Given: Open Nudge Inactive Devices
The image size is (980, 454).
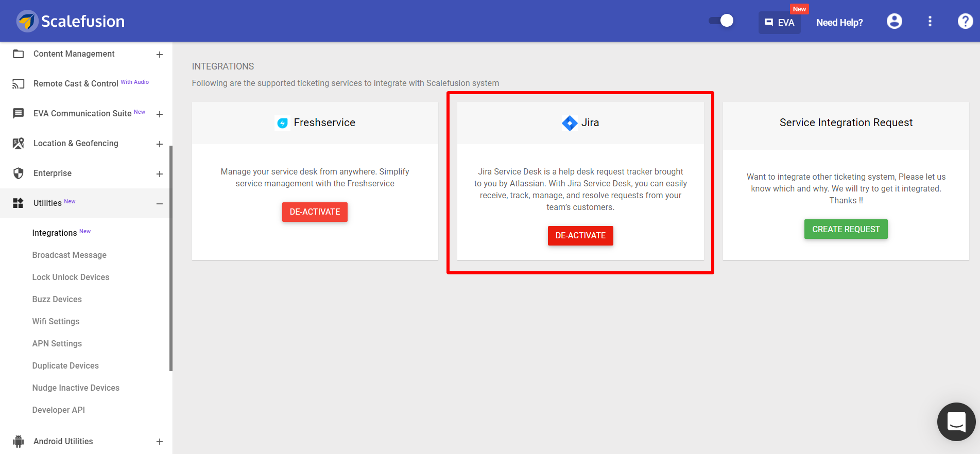Looking at the screenshot, I should (x=76, y=388).
